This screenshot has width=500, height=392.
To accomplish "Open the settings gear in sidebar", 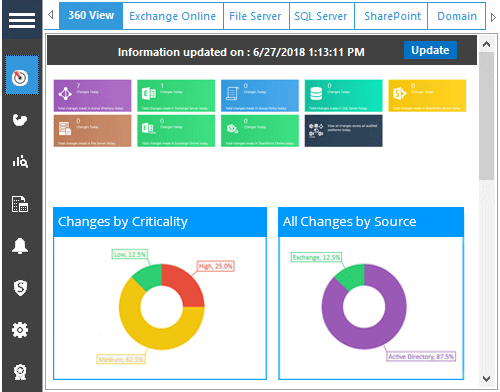I will [20, 330].
